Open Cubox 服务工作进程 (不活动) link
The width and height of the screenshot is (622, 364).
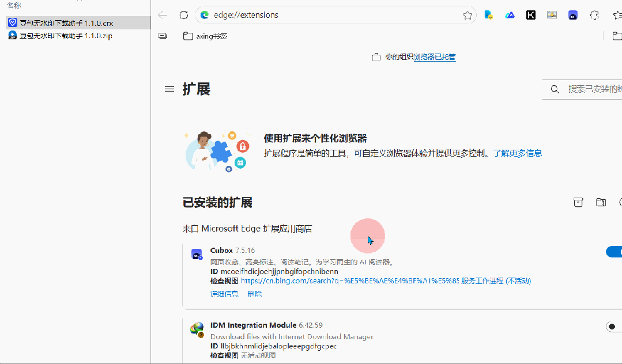(496, 280)
